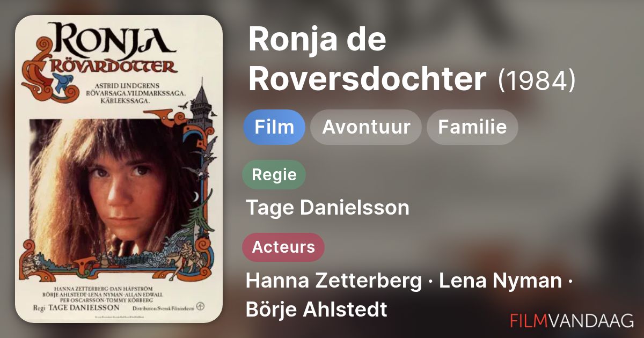Image resolution: width=644 pixels, height=338 pixels.
Task: Open actress Hanna Zetterberg's page
Action: click(334, 281)
